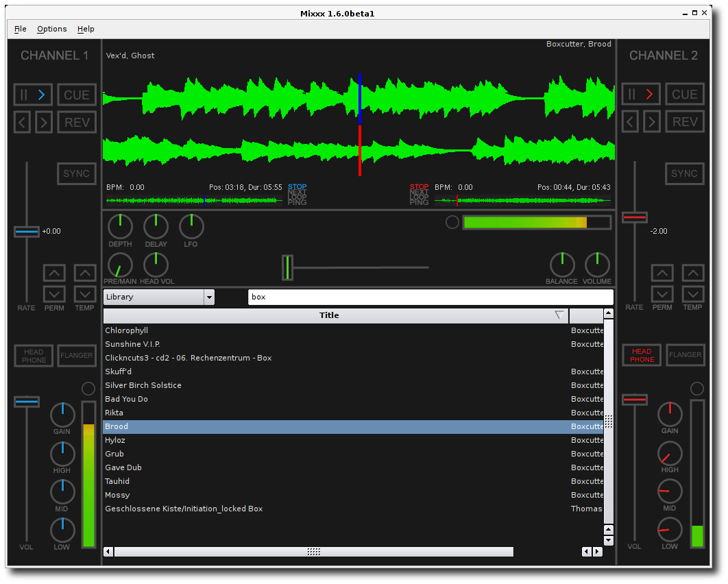Click Channel 2 fast-forward arrow button
This screenshot has width=728, height=584.
(x=652, y=123)
